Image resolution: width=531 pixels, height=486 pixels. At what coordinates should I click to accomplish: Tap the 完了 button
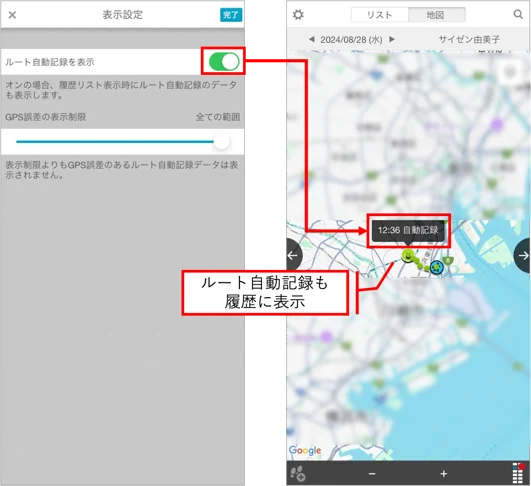(x=231, y=15)
